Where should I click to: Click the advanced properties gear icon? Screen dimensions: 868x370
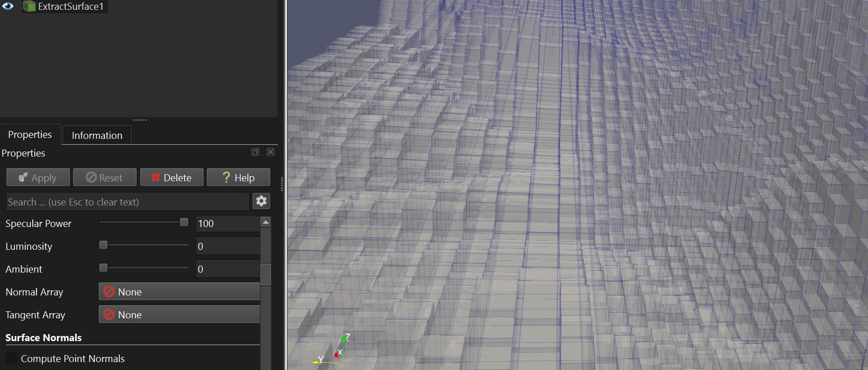(x=261, y=201)
